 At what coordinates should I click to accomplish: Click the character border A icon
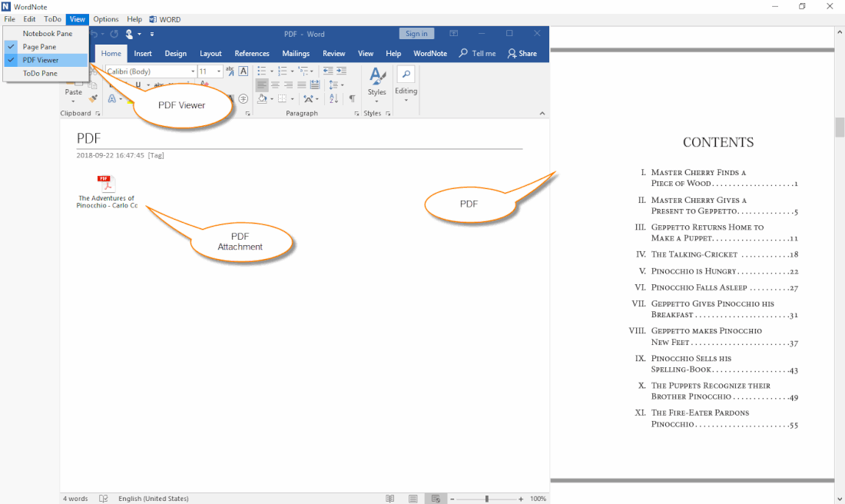(244, 71)
